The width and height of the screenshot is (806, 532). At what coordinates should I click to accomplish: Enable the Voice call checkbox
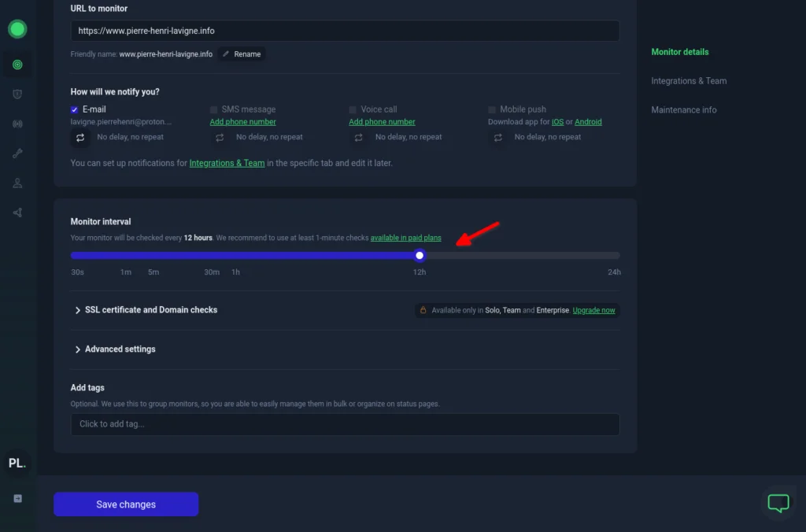click(353, 110)
